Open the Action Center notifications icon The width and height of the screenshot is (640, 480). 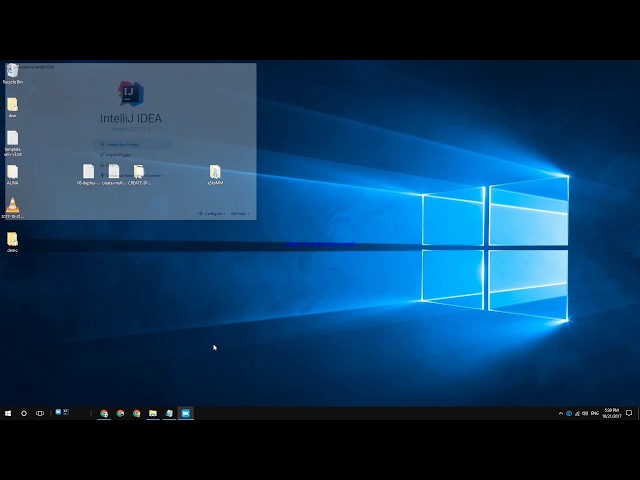point(629,413)
